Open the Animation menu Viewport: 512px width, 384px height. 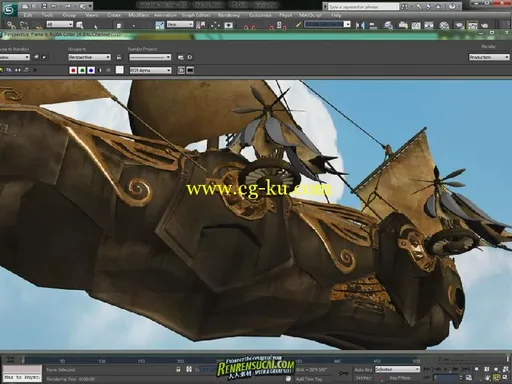click(165, 15)
